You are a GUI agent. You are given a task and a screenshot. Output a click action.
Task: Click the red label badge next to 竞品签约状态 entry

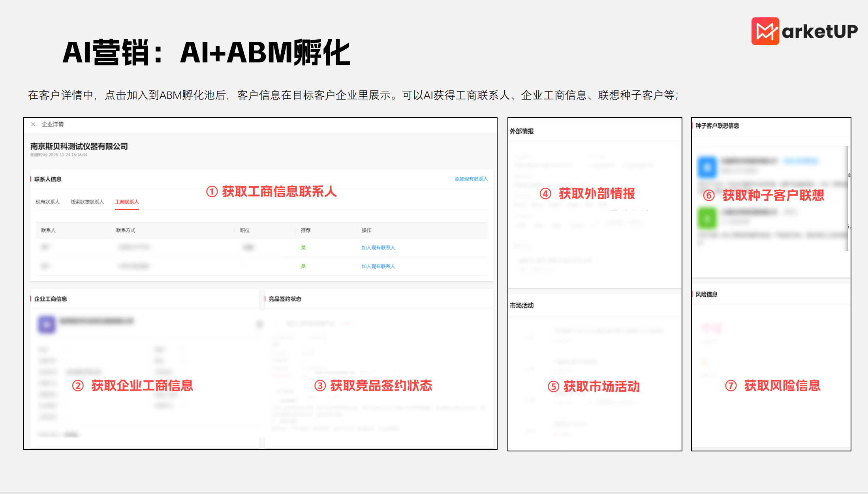346,323
